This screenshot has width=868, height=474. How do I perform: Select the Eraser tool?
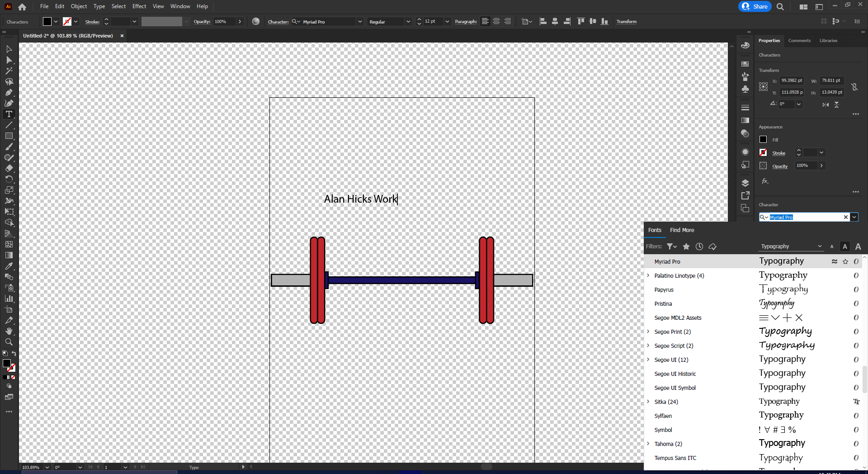pyautogui.click(x=9, y=168)
